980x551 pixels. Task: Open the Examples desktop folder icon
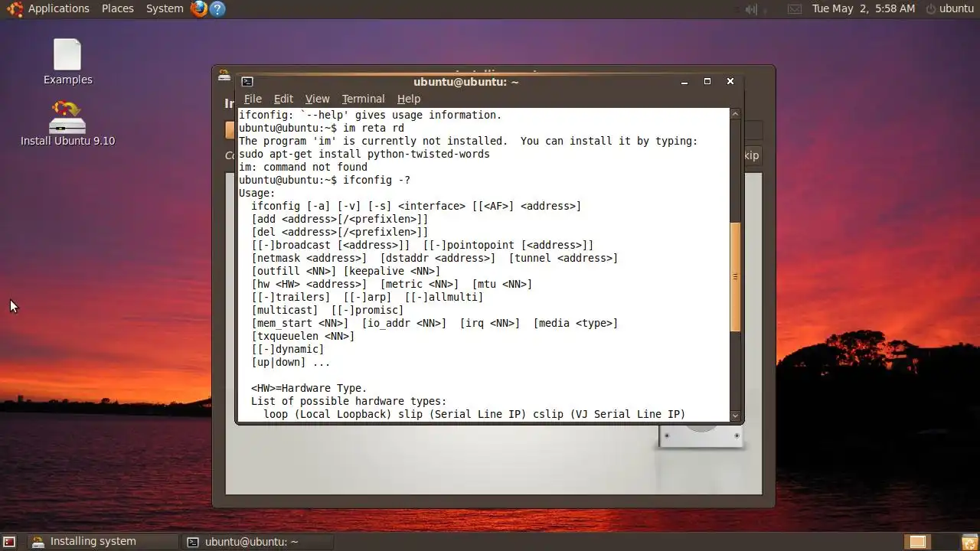pyautogui.click(x=67, y=61)
